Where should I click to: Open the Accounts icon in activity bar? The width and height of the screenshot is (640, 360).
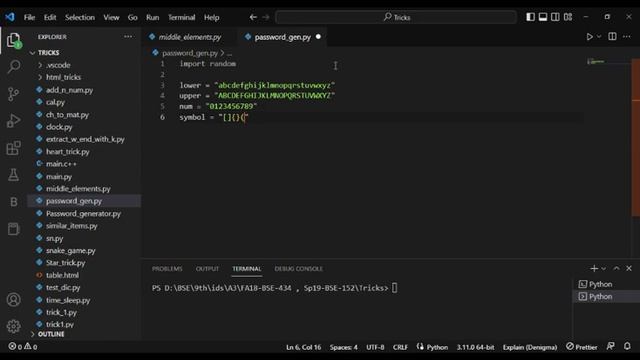click(x=13, y=300)
